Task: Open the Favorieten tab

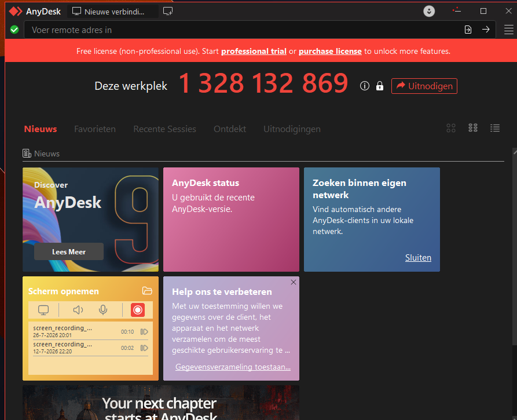Action: 95,129
